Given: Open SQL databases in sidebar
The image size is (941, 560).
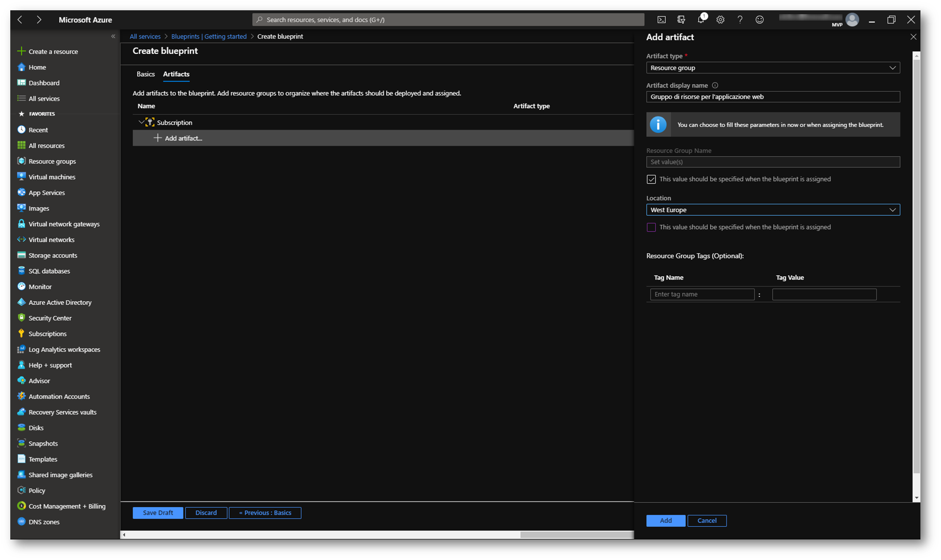Looking at the screenshot, I should coord(49,271).
